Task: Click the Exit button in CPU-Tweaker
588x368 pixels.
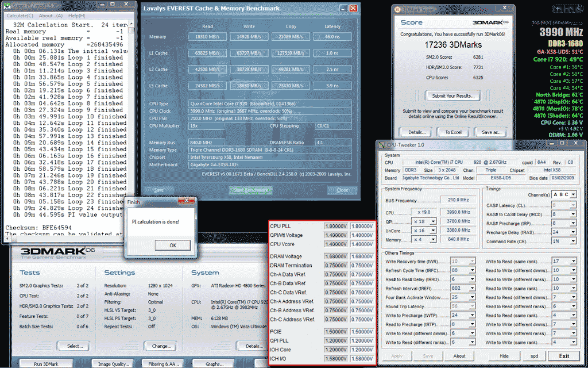Action: [564, 356]
